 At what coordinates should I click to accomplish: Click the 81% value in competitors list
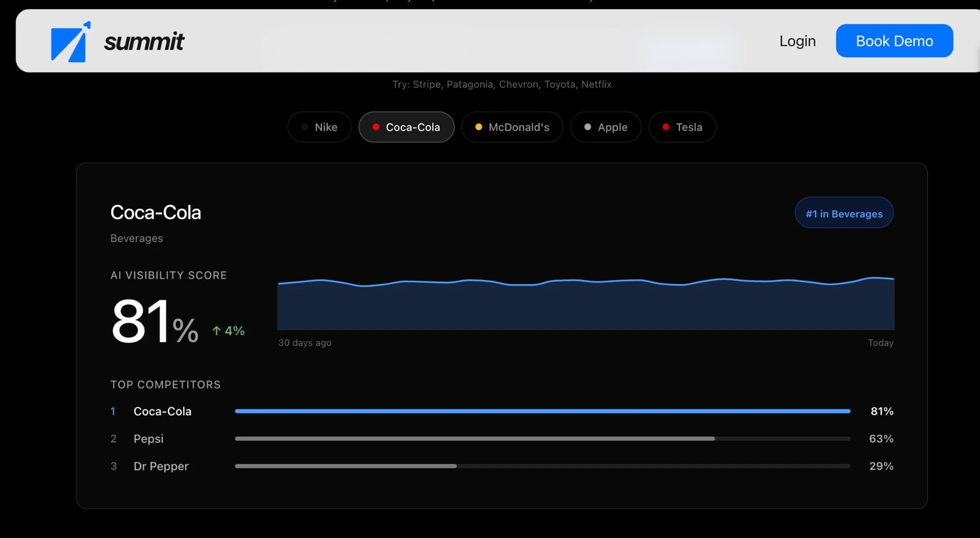pyautogui.click(x=882, y=411)
